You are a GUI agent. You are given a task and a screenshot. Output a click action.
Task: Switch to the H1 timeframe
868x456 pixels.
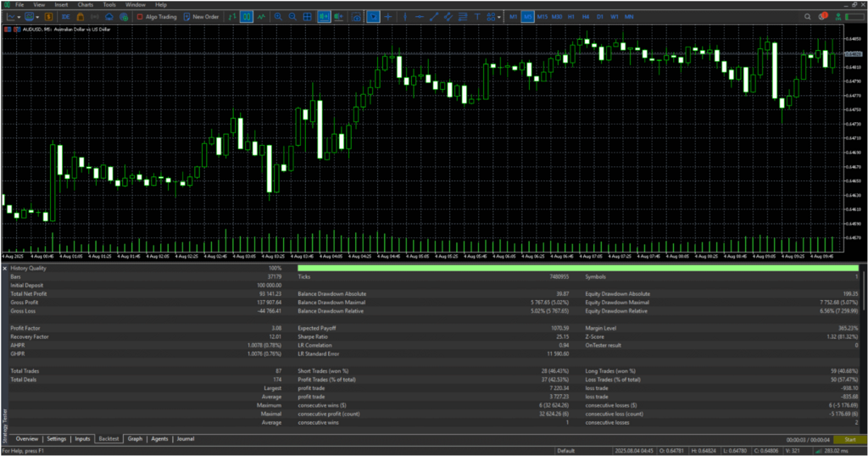[x=571, y=16]
